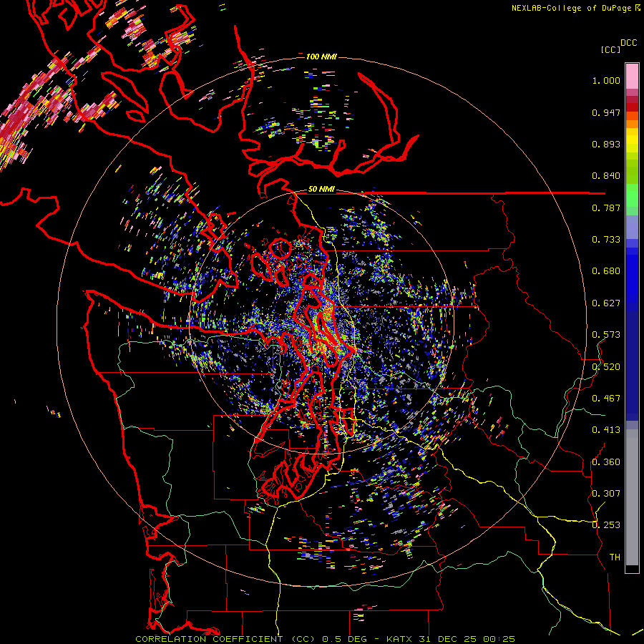This screenshot has height=644, width=644.
Task: Click the 31 DEC 25 00:25 timestamp
Action: pos(467,639)
